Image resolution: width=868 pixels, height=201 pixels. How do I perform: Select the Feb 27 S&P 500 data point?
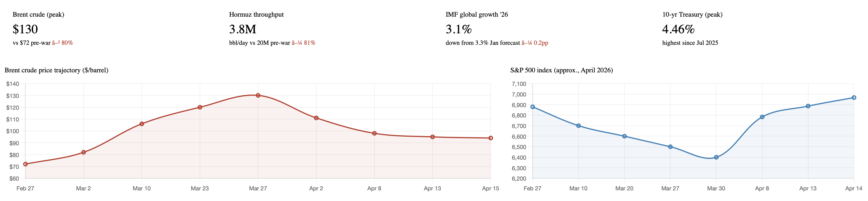tap(532, 107)
